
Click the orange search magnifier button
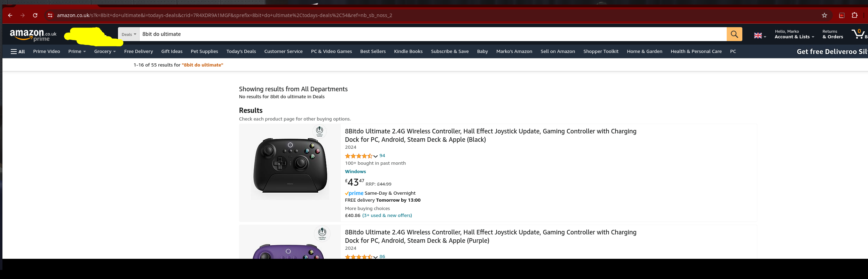click(734, 34)
